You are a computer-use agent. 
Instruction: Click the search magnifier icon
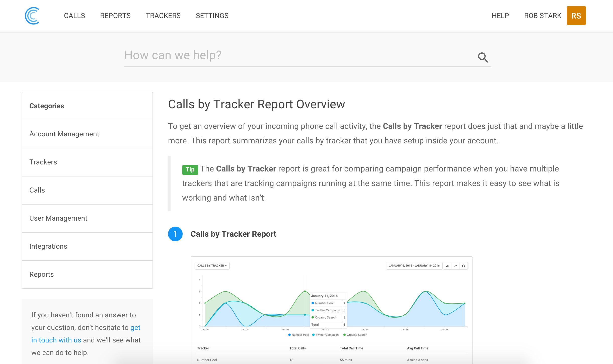click(x=483, y=57)
